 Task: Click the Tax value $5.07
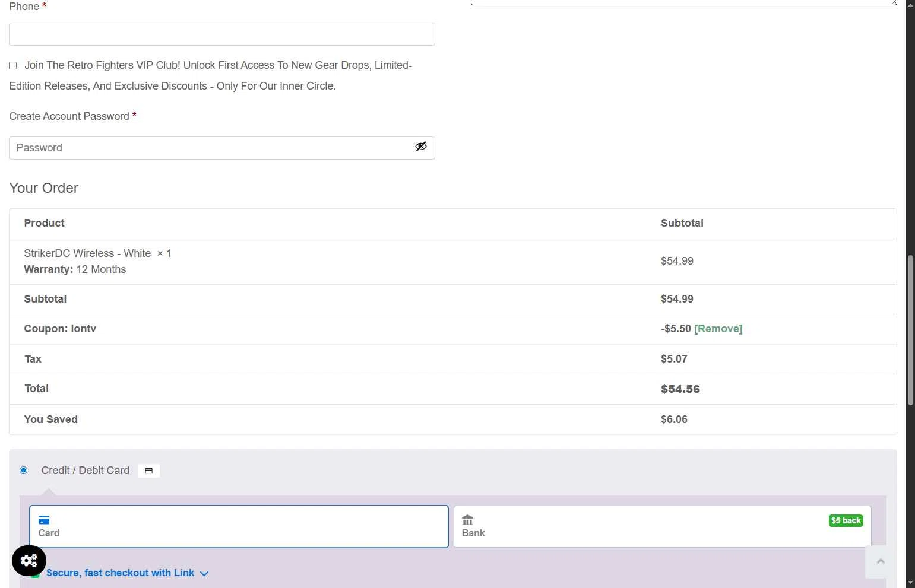[674, 359]
